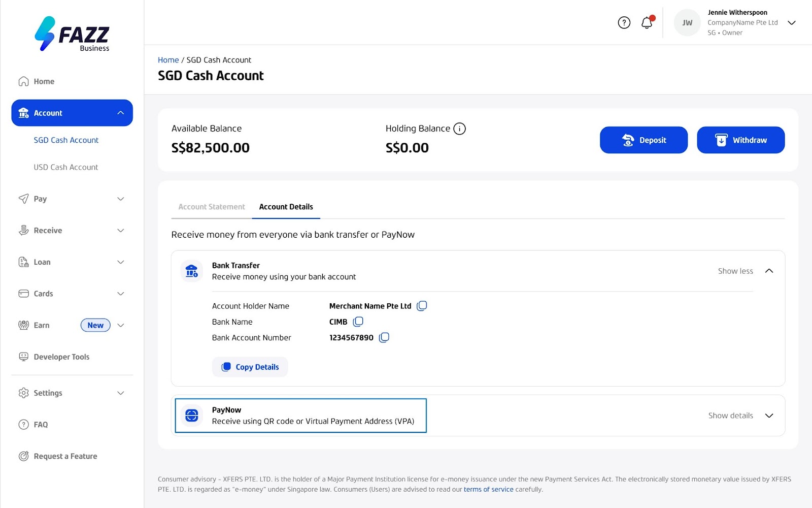
Task: Copy the bank account number 1234567890
Action: [x=384, y=338]
